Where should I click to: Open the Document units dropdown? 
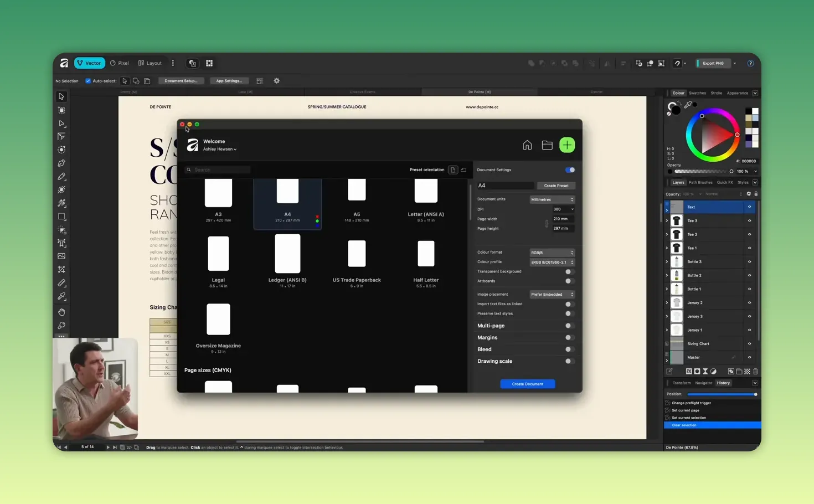pos(552,199)
